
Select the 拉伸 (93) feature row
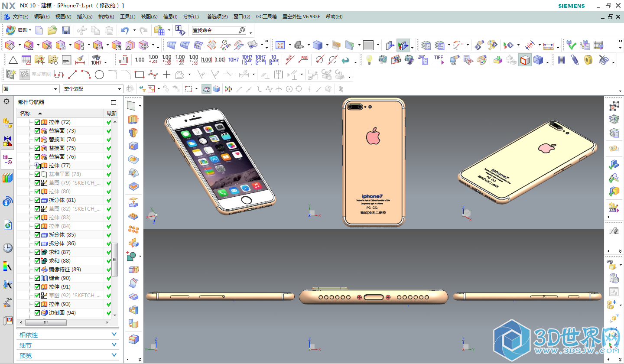61,304
